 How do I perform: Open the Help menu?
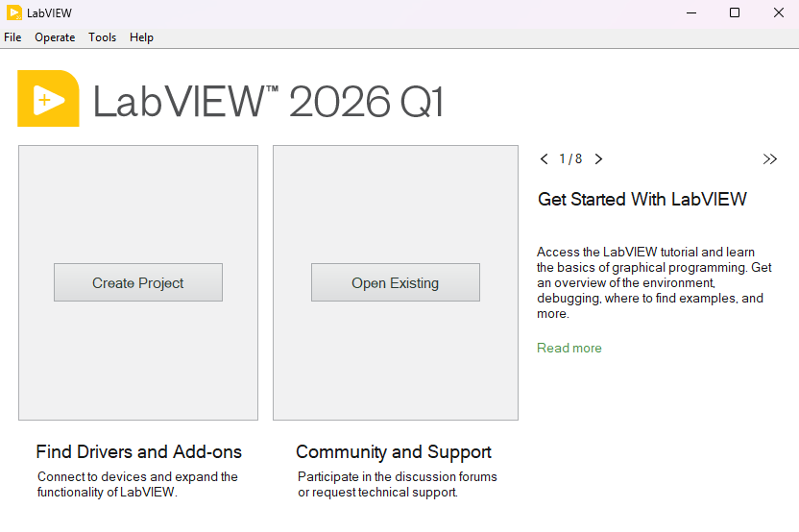(x=141, y=37)
